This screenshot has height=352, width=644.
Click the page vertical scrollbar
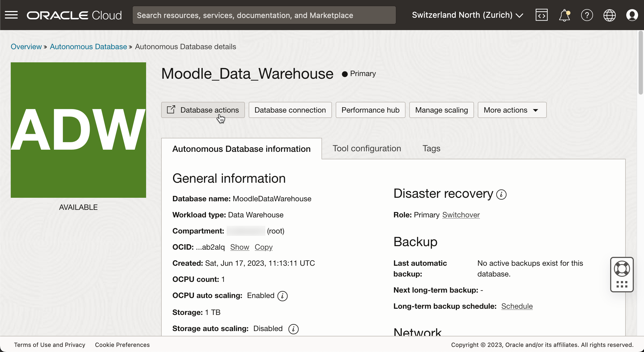641,63
